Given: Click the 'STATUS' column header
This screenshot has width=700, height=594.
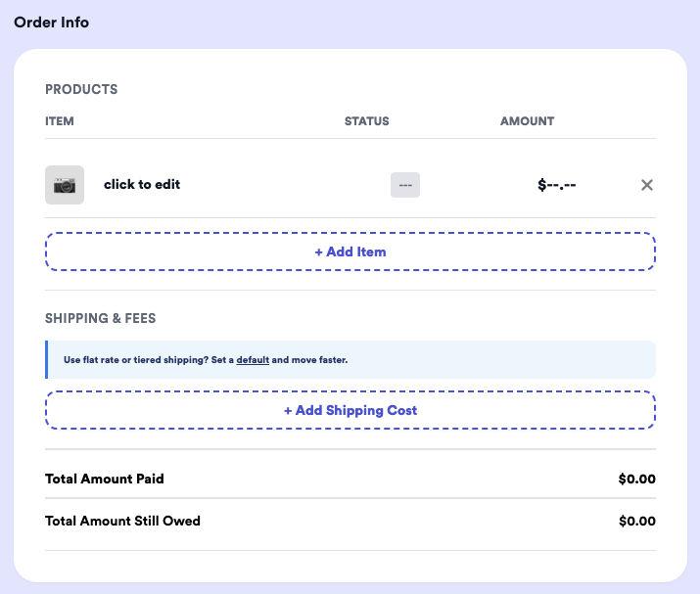Looking at the screenshot, I should coord(366,121).
